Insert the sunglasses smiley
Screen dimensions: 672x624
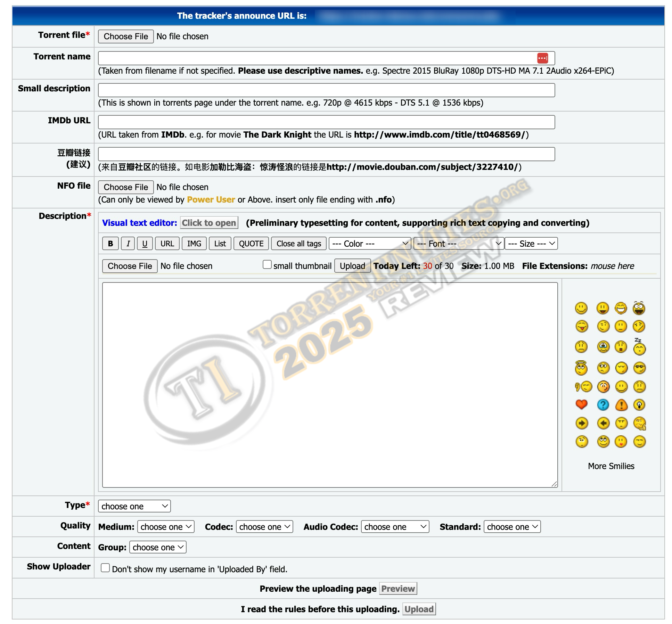(639, 368)
